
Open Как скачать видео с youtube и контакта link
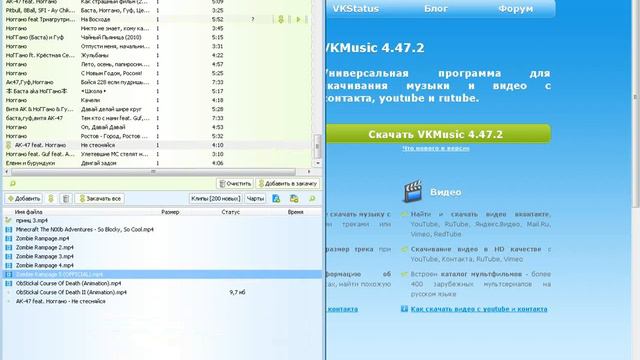(479, 309)
